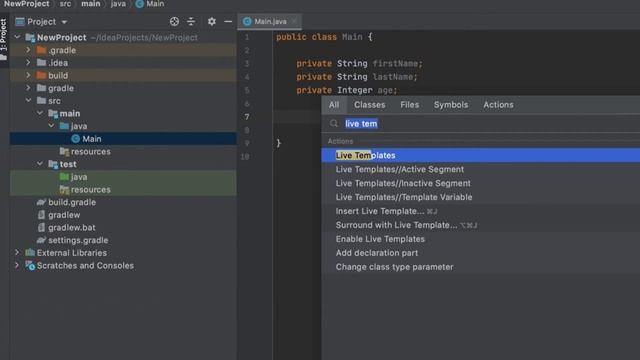Click the .gradle folder icon
The width and height of the screenshot is (640, 360).
41,50
